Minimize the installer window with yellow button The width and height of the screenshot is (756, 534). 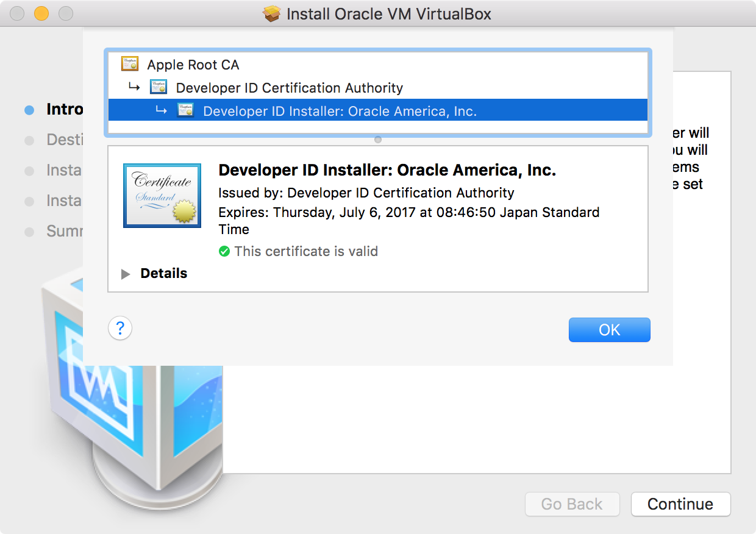tap(41, 13)
